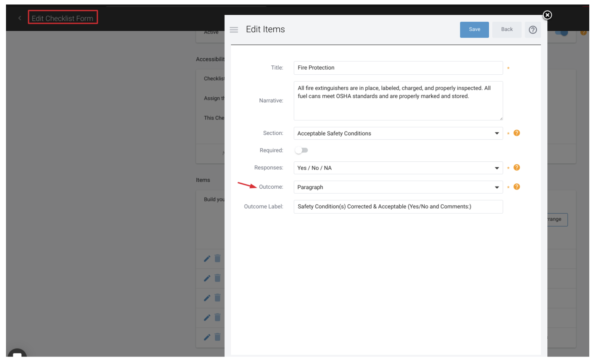The width and height of the screenshot is (593, 364).
Task: Click the hamburger menu icon beside Edit Items
Action: pyautogui.click(x=234, y=30)
